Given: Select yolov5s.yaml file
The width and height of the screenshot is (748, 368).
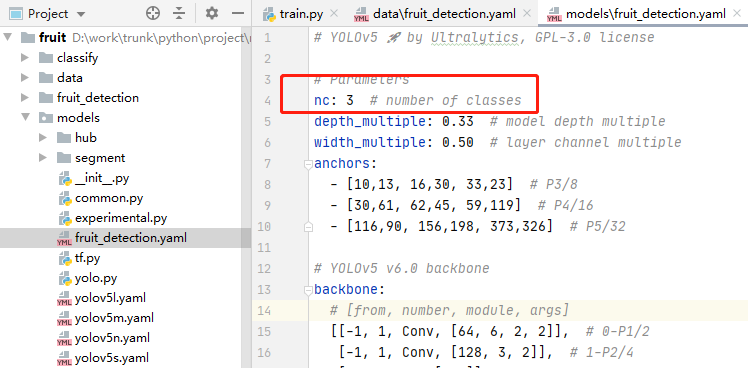Looking at the screenshot, I should (x=112, y=357).
